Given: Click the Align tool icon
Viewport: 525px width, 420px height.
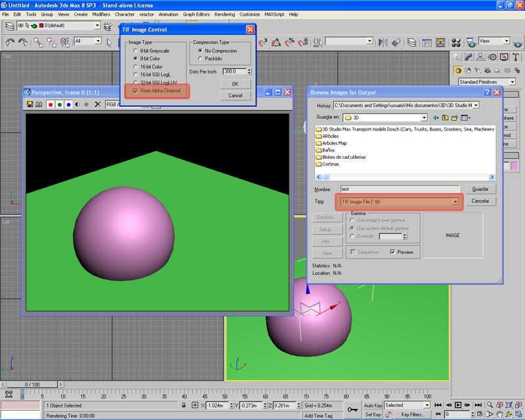Looking at the screenshot, I should pos(396,43).
